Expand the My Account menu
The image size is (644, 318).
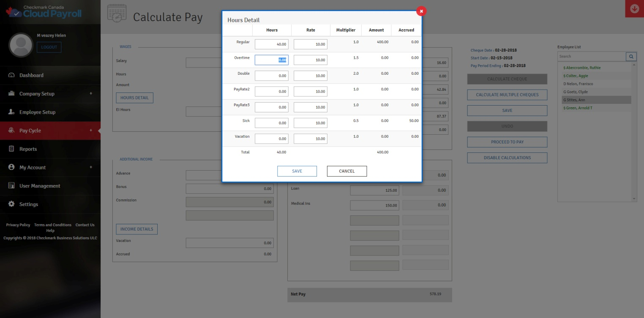tap(90, 167)
